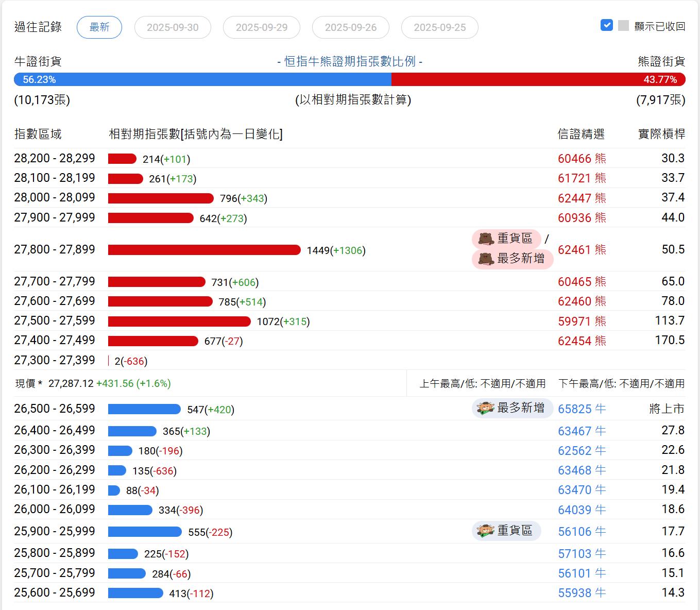700x610 pixels.
Task: Click the 2(-636) contract count
Action: point(131,361)
